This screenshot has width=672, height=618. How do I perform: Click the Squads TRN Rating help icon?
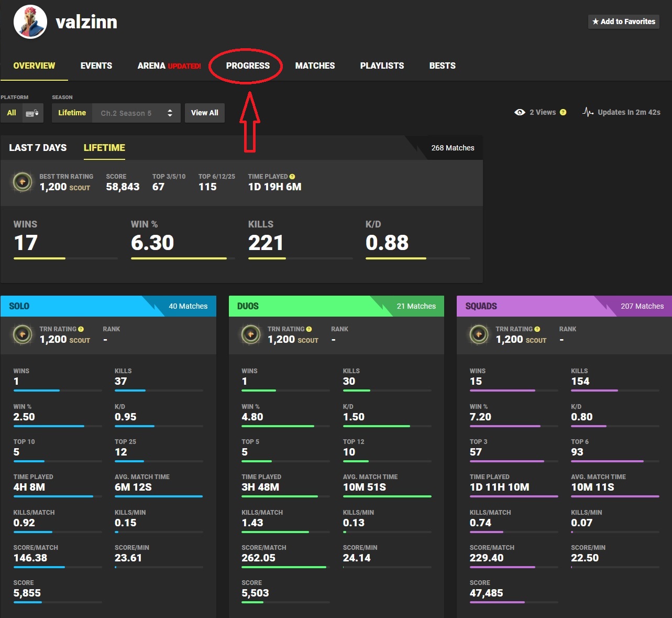click(x=537, y=329)
